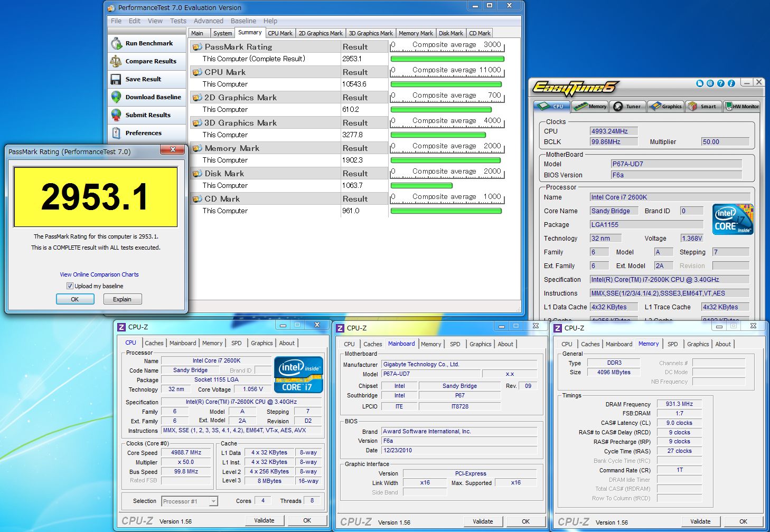Screen dimensions: 770x532
Task: Open the Advanced menu in PerformanceTest
Action: pos(209,21)
